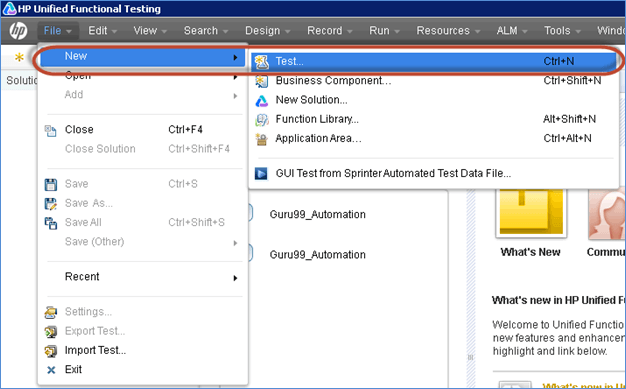Screen dimensions: 626x389
Task: Click the Ctrl+Shift+N shortcut text
Action: [x=572, y=81]
